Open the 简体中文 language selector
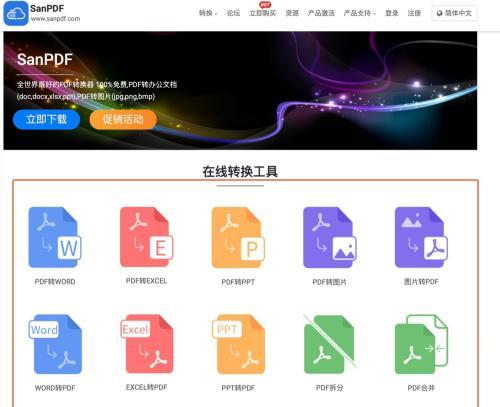Image resolution: width=500 pixels, height=407 pixels. point(454,13)
